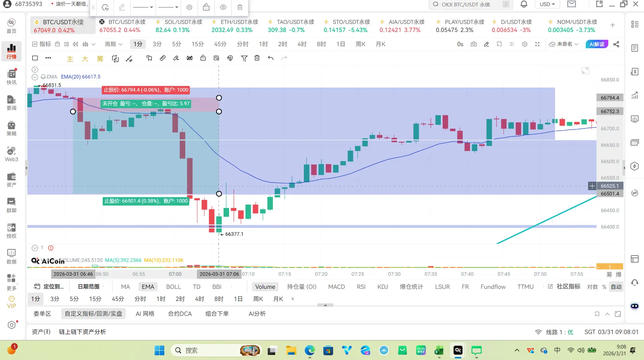Image resolution: width=644 pixels, height=360 pixels.
Task: Select the 1日 timeframe in top bar
Action: [x=341, y=44]
